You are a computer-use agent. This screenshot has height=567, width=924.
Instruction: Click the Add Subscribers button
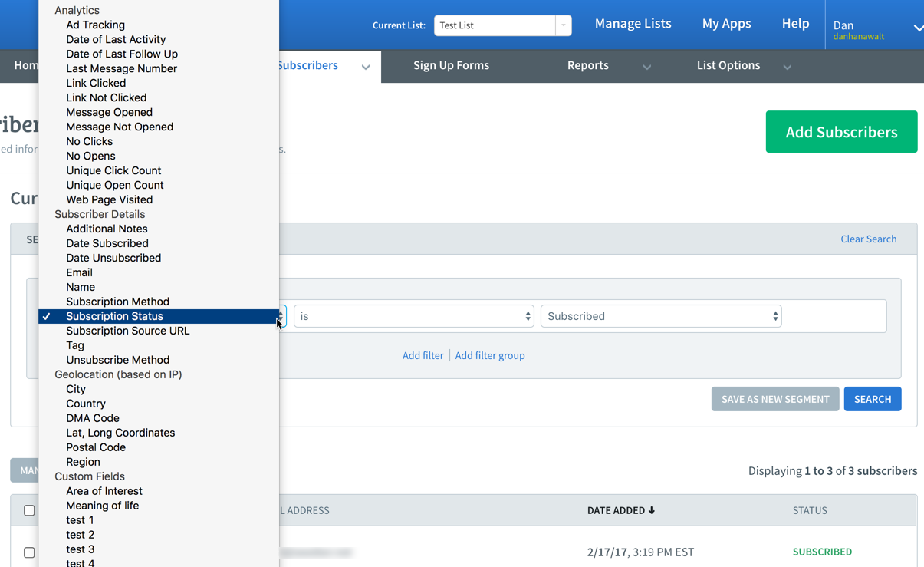coord(841,132)
